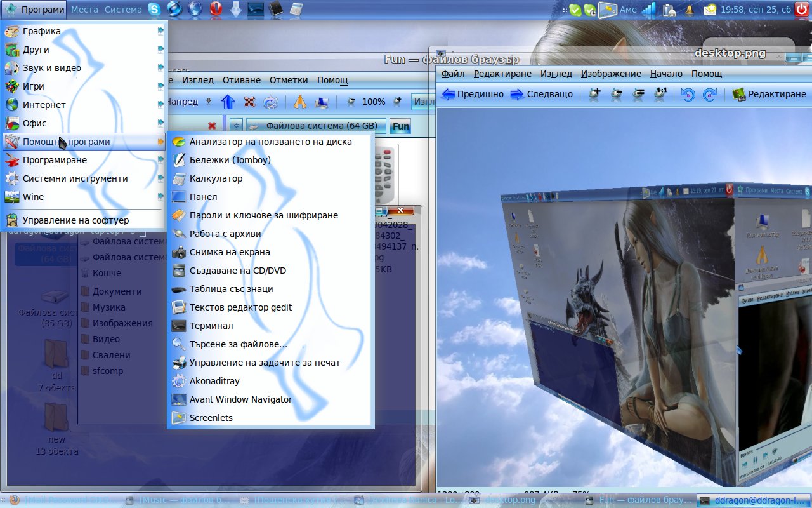Image resolution: width=812 pixels, height=508 pixels.
Task: Launch Анализатор на ползването на диска
Action: tap(271, 142)
